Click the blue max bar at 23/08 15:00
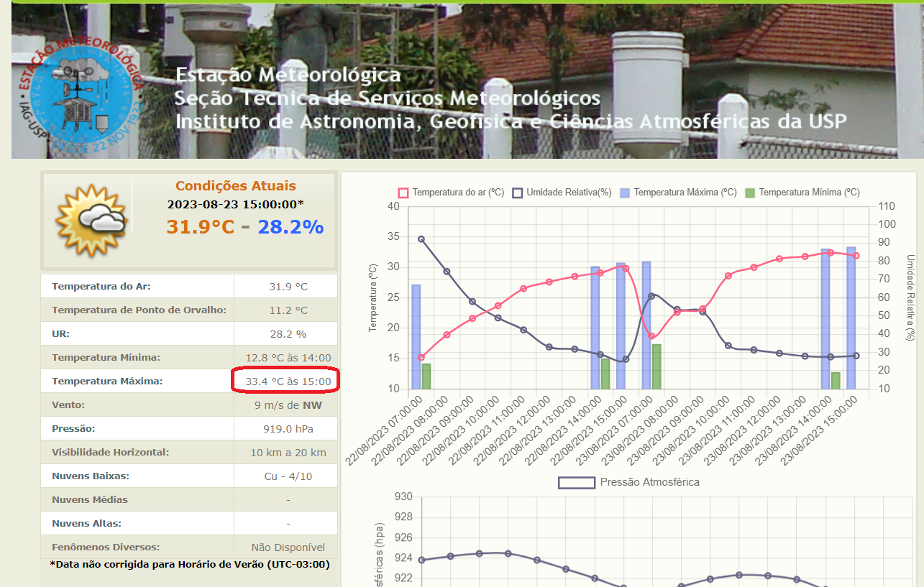 851,318
